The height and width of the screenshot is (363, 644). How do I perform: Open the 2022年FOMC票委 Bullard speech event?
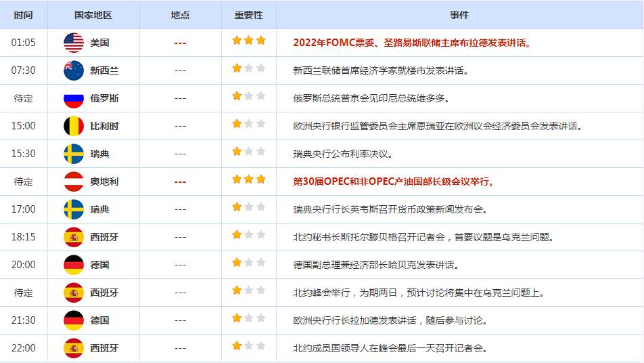pyautogui.click(x=413, y=43)
